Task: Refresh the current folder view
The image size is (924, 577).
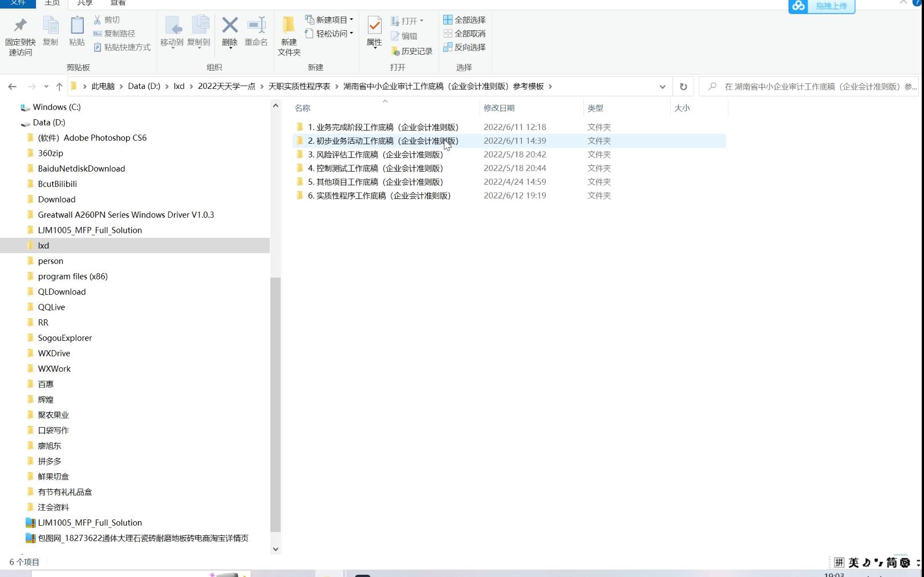Action: pos(683,87)
